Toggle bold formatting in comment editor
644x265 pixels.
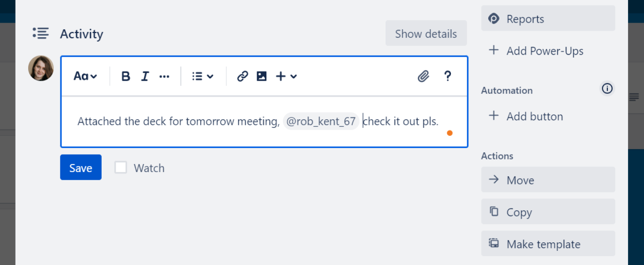coord(126,76)
